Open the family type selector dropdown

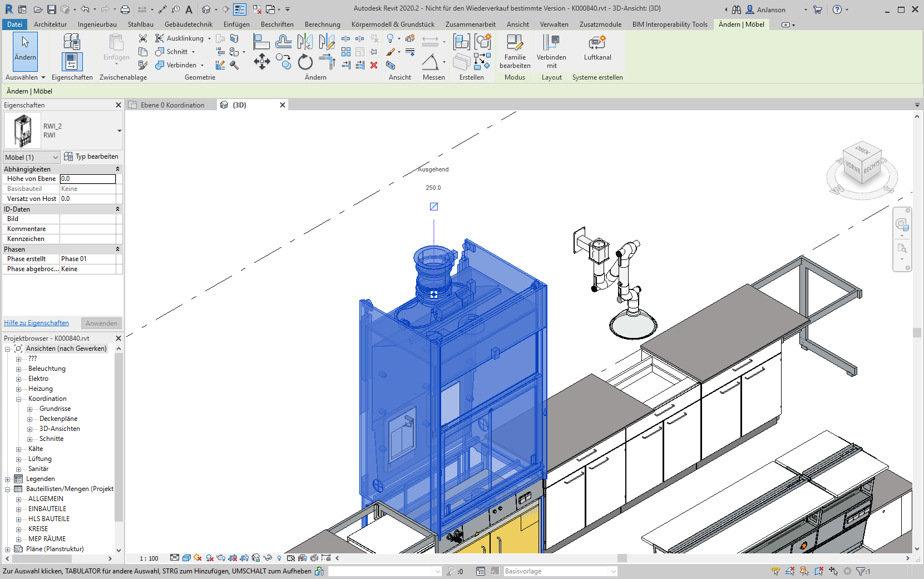[119, 131]
